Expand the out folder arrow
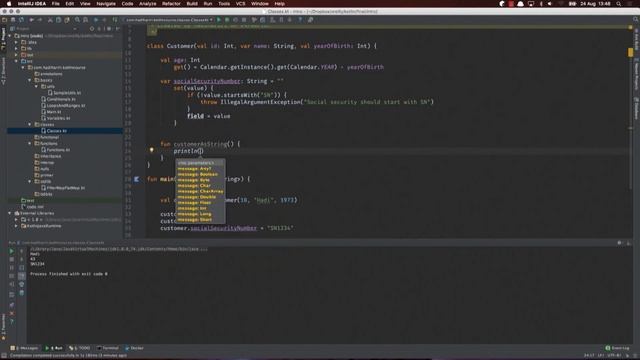Viewport: 640px width, 360px height. (16, 55)
